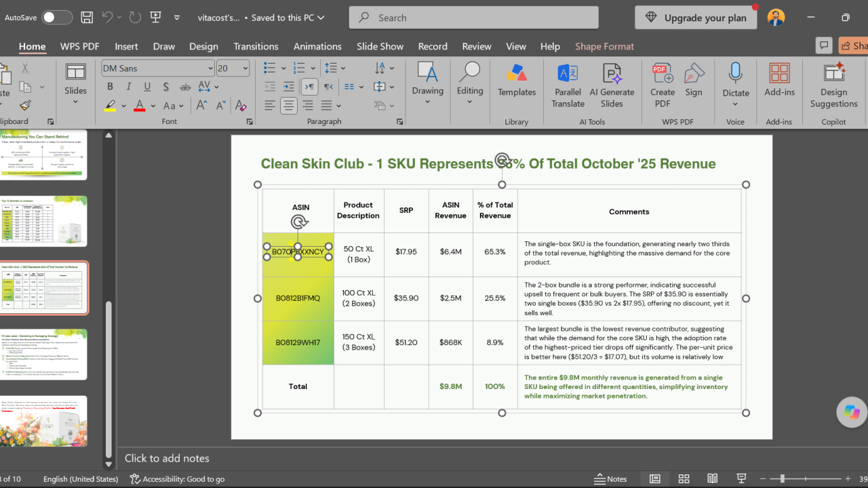This screenshot has width=868, height=488.
Task: Click Increase Font Size icon
Action: 201,106
